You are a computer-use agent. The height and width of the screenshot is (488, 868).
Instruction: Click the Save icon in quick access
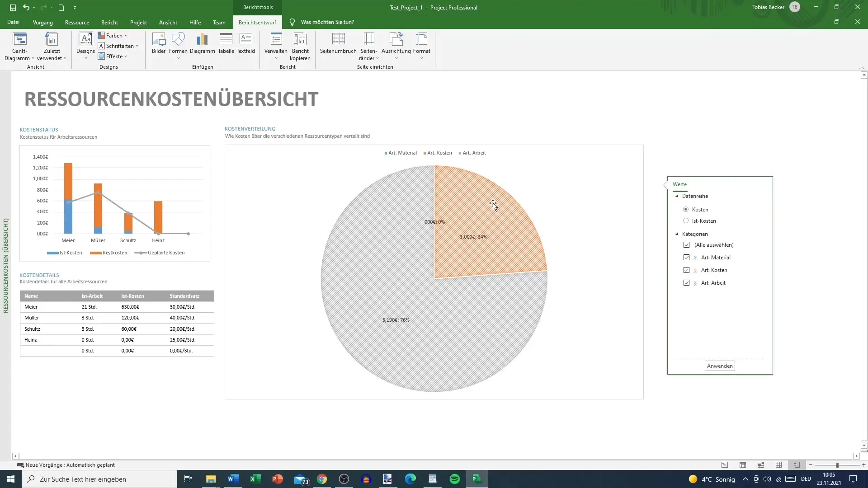(x=13, y=7)
